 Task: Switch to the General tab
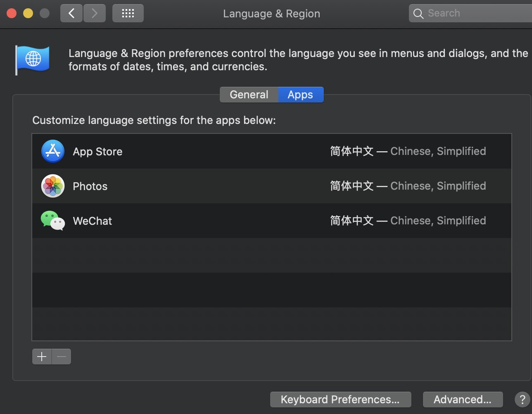coord(249,95)
